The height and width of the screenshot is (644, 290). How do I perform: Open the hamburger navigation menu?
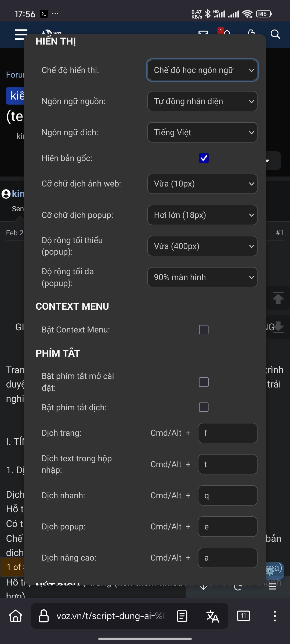(21, 35)
